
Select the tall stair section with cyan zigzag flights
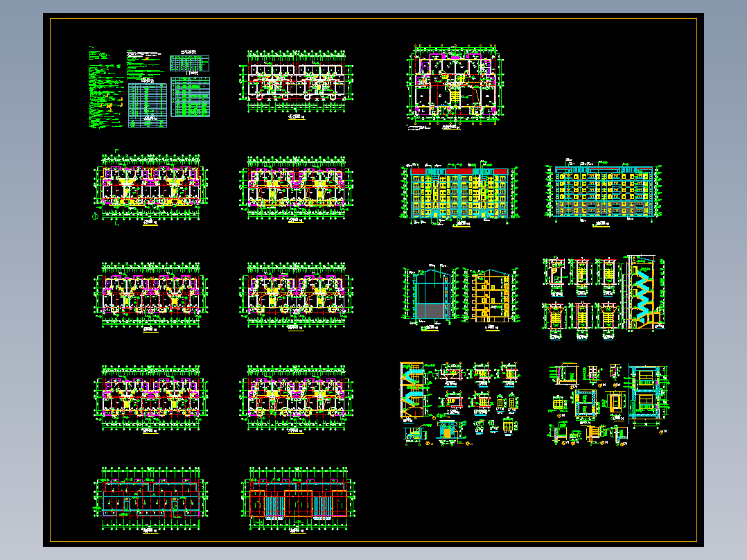tap(643, 292)
